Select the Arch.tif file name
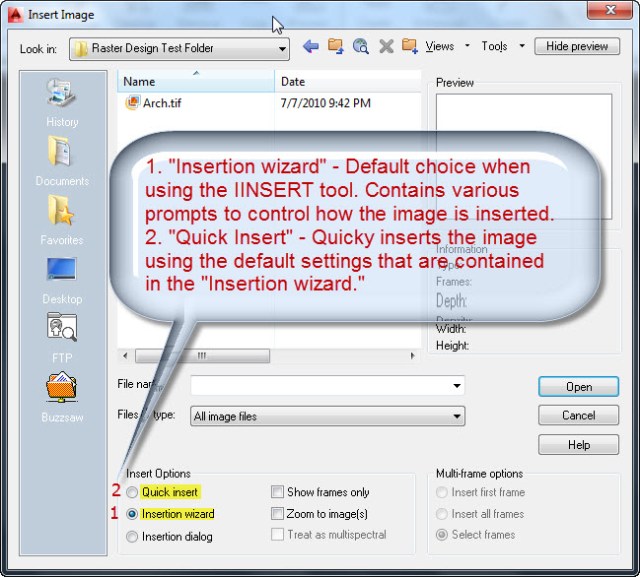The width and height of the screenshot is (640, 577). pos(162,103)
